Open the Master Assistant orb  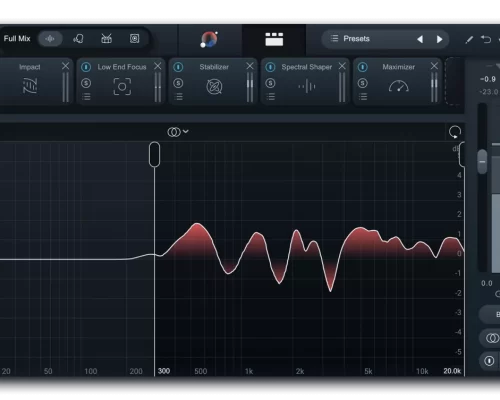209,39
